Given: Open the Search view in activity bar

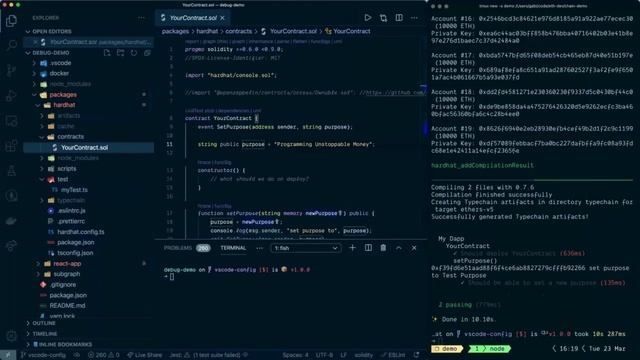Looking at the screenshot, I should [x=11, y=45].
